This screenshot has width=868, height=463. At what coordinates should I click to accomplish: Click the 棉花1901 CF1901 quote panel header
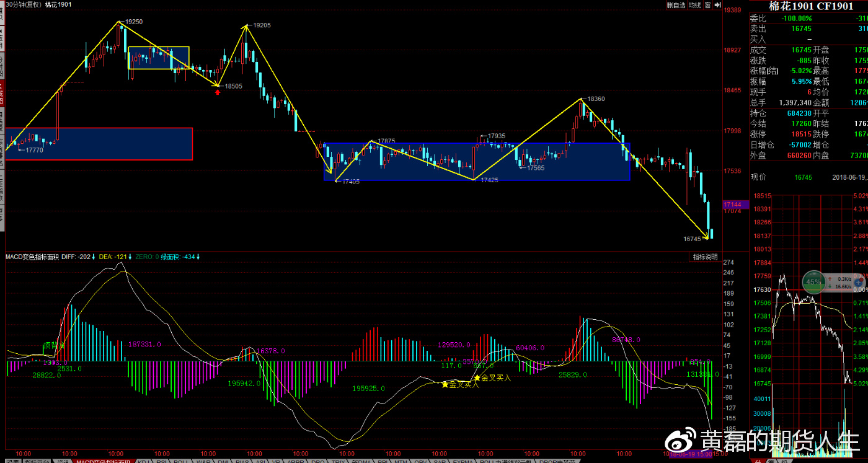pos(810,6)
